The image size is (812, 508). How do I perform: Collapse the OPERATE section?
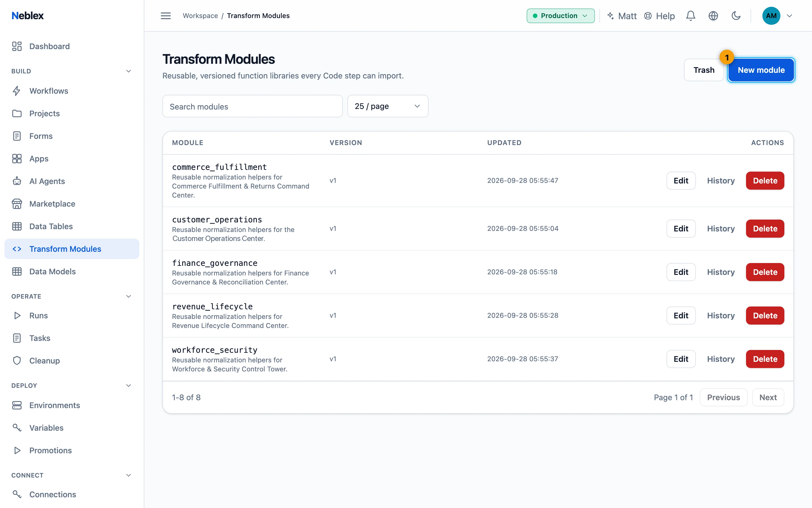tap(129, 296)
